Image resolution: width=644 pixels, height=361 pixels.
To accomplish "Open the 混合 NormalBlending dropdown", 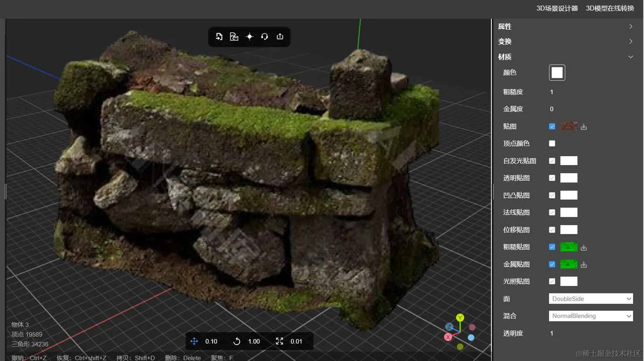I will coord(590,316).
